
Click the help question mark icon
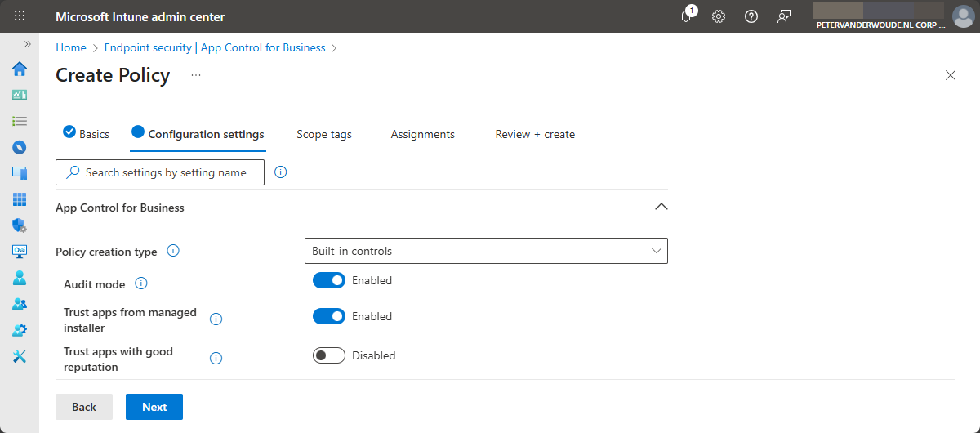751,16
